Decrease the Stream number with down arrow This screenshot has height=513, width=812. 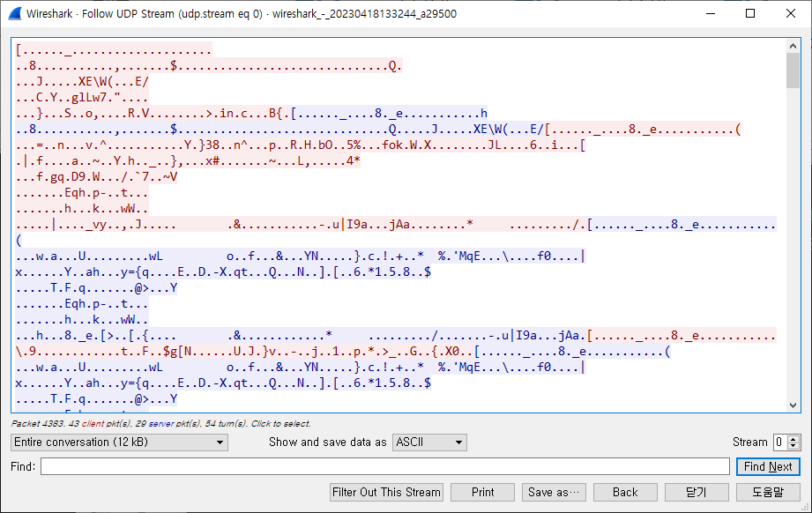pyautogui.click(x=793, y=446)
